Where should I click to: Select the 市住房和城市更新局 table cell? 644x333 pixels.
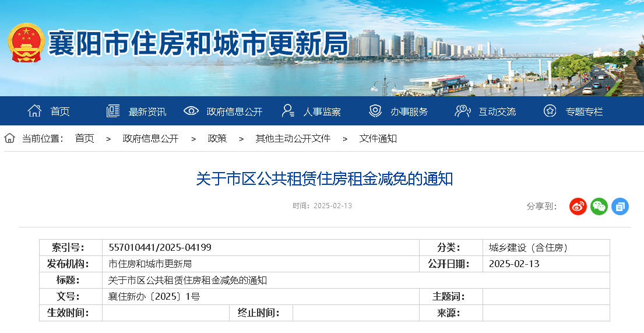click(x=261, y=264)
